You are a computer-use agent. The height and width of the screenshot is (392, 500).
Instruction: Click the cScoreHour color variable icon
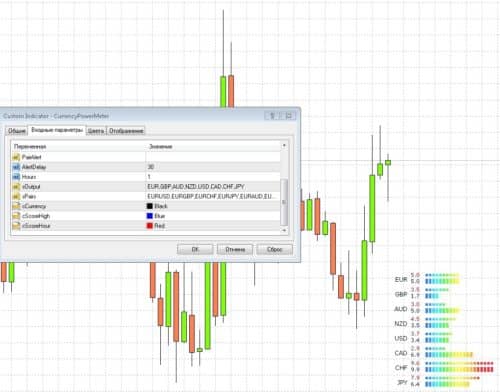16,226
